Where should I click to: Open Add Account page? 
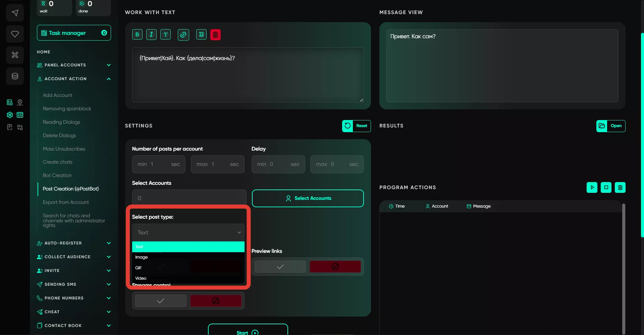(x=57, y=95)
